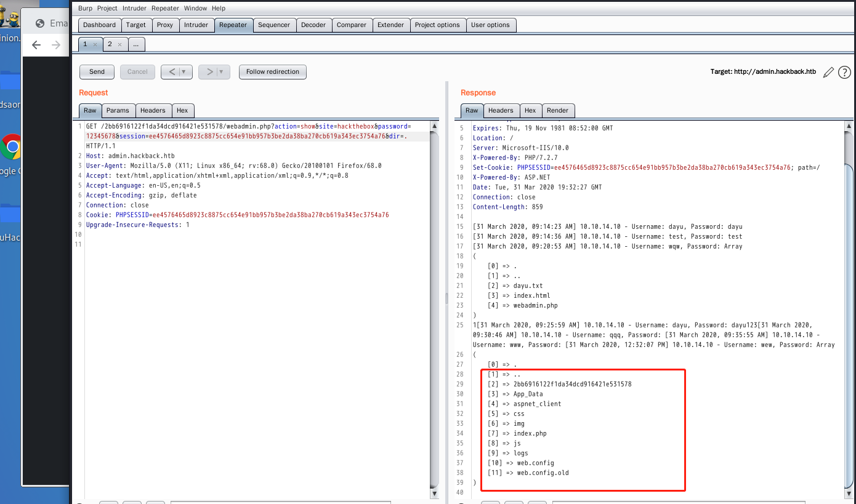The image size is (856, 504).
Task: Open the Help menu
Action: (219, 9)
